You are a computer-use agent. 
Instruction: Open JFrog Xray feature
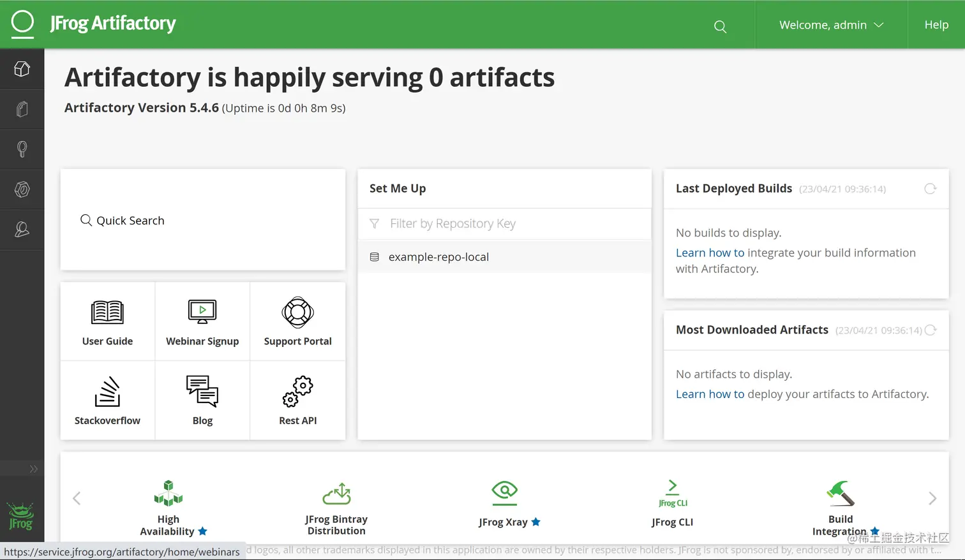(509, 504)
